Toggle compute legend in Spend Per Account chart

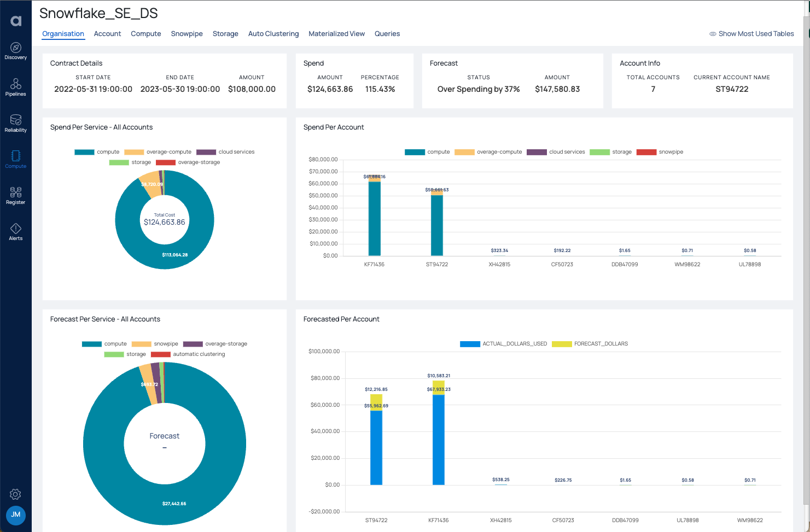pyautogui.click(x=427, y=152)
